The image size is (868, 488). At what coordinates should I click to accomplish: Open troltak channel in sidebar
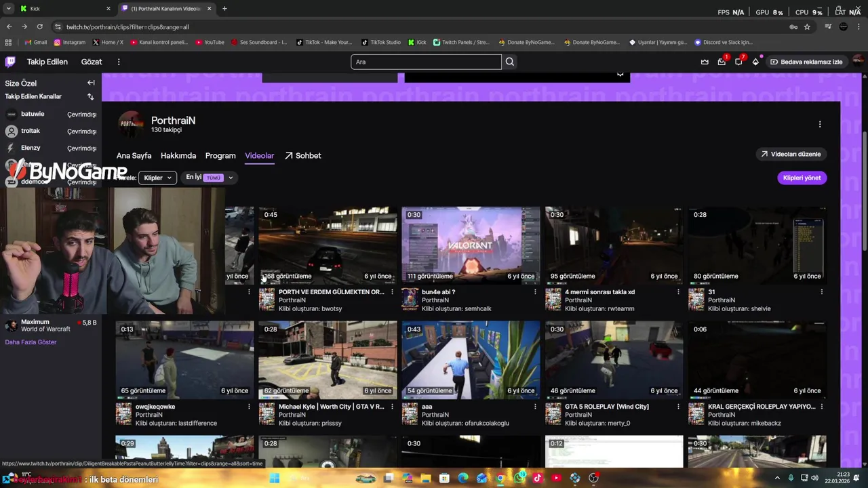(x=51, y=131)
